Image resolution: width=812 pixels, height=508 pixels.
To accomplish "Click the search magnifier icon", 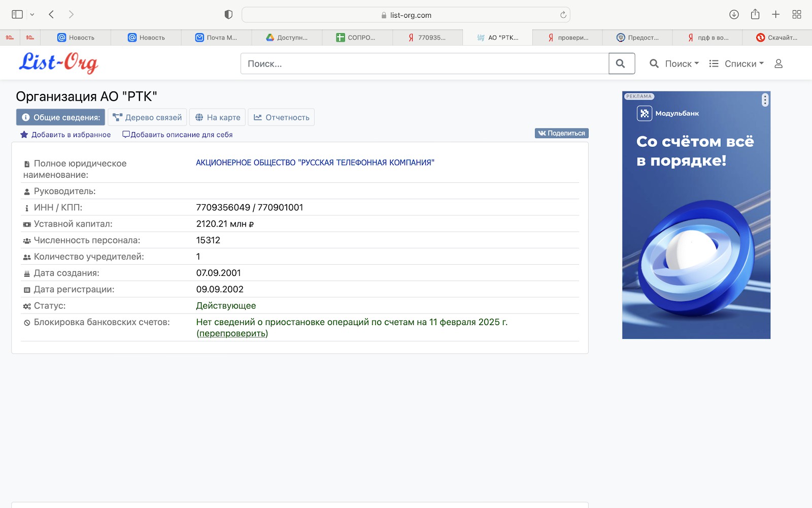I will click(621, 63).
